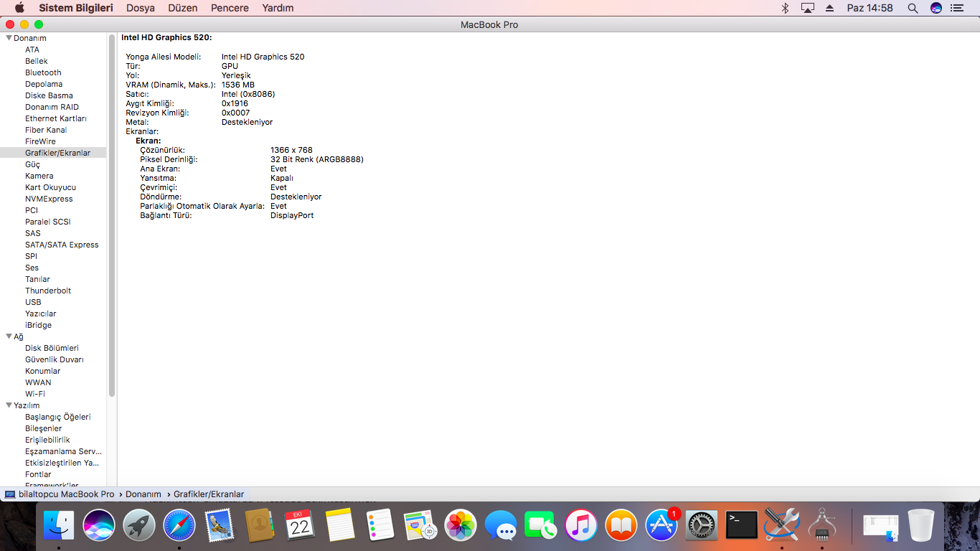Open the App Store dock icon
Image resolution: width=980 pixels, height=551 pixels.
tap(661, 526)
